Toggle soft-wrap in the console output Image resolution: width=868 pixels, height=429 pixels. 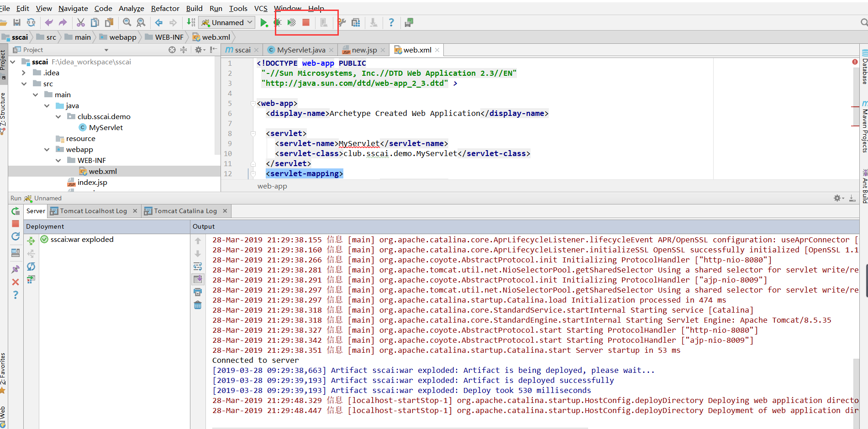(198, 267)
